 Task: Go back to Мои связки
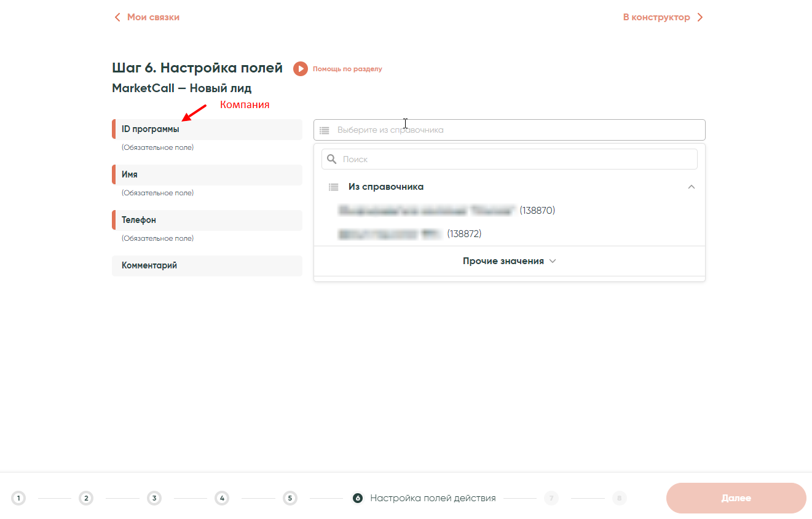point(153,17)
